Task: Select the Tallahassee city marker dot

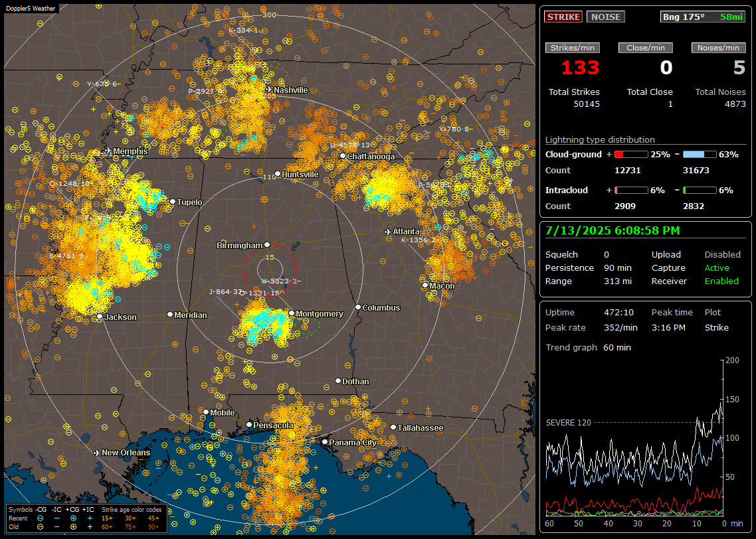Action: coord(393,427)
